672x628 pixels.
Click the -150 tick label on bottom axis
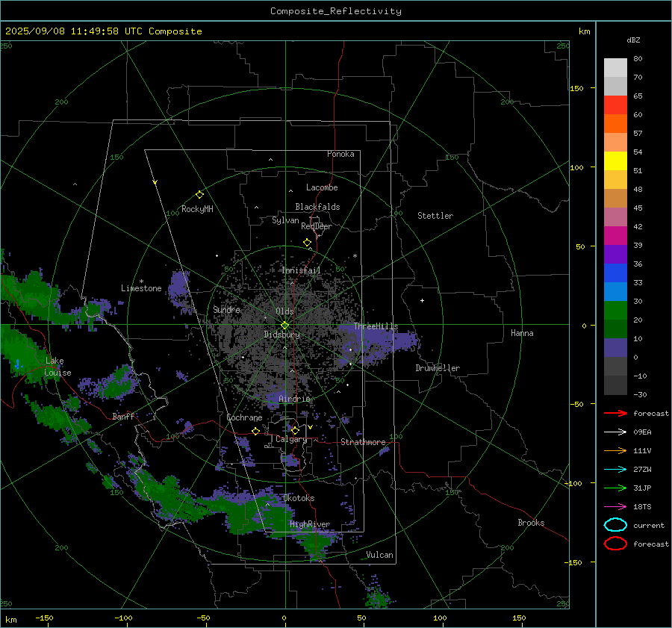coord(44,618)
